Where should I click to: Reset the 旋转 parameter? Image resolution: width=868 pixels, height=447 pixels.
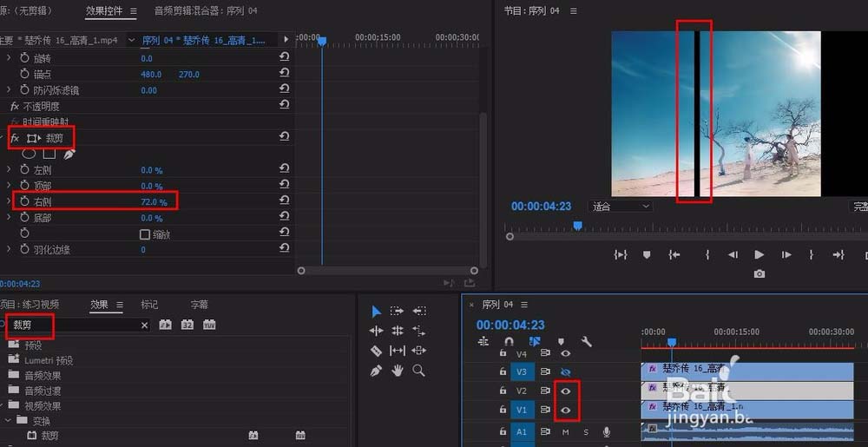click(x=284, y=57)
